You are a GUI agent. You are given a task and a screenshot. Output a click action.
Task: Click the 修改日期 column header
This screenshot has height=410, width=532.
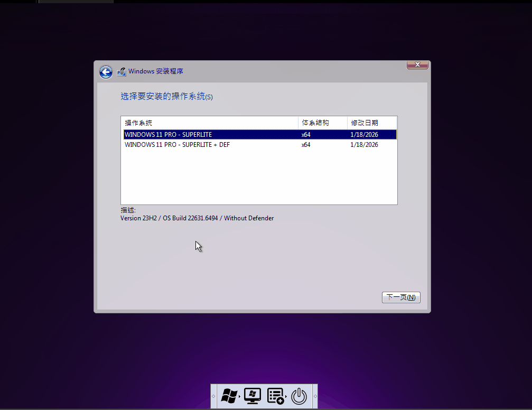(365, 123)
